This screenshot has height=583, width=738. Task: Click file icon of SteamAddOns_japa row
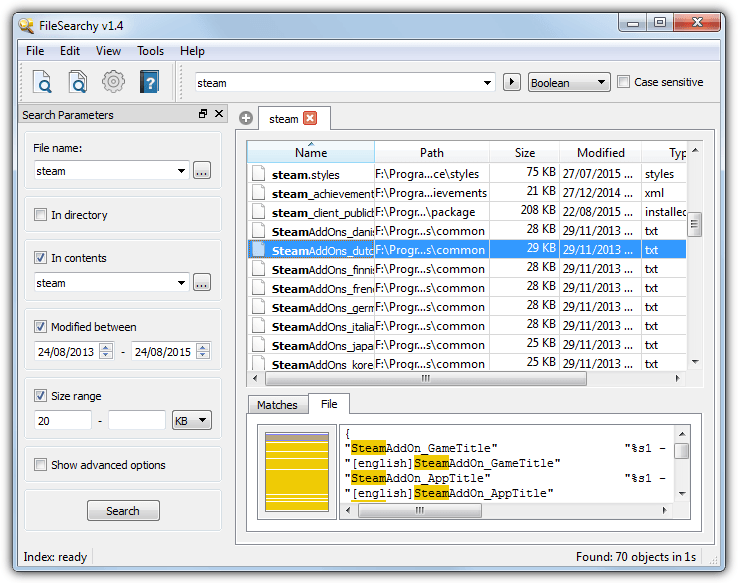(258, 344)
